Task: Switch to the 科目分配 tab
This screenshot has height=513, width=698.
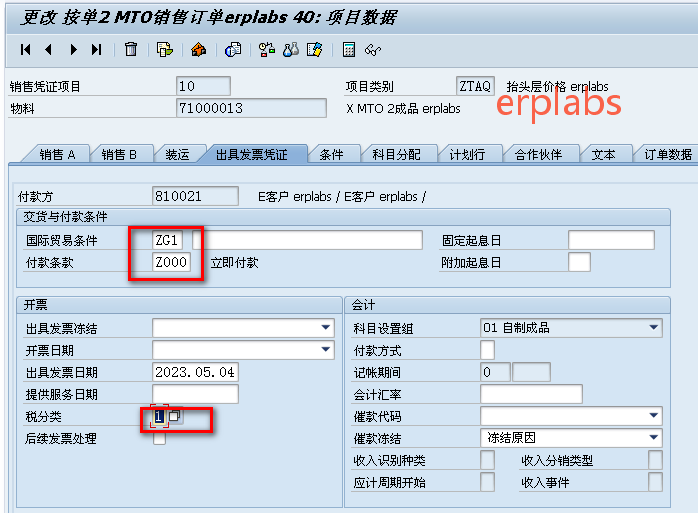Action: click(x=397, y=155)
